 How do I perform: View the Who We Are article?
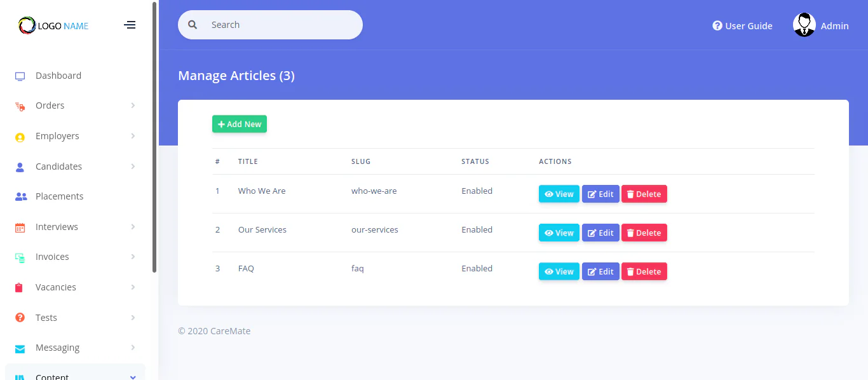point(559,194)
